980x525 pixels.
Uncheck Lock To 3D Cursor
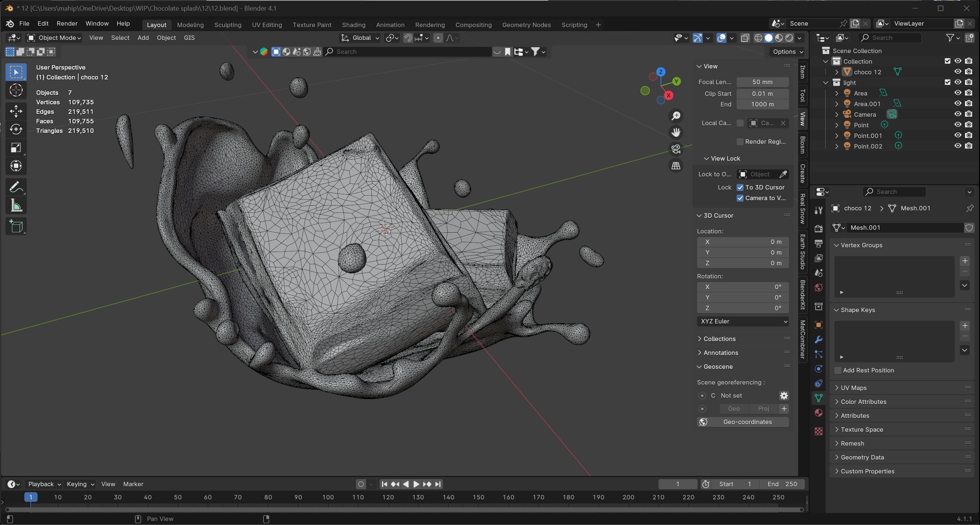740,187
